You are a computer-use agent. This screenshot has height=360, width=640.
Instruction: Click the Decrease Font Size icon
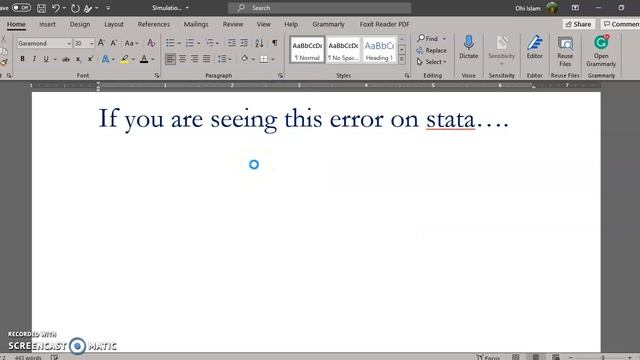[x=114, y=42]
